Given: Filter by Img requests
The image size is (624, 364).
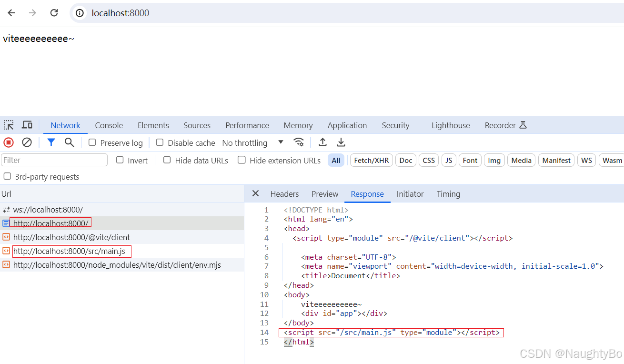Looking at the screenshot, I should pos(494,160).
